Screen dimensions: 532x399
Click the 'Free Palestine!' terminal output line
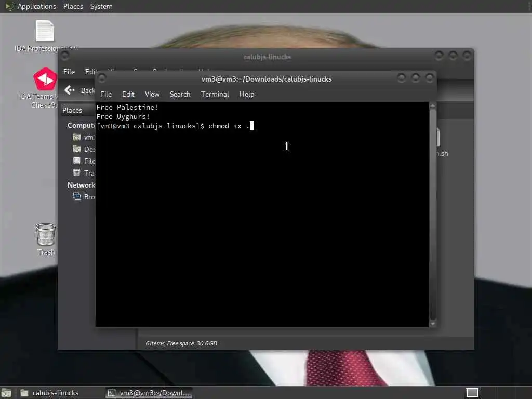click(127, 107)
